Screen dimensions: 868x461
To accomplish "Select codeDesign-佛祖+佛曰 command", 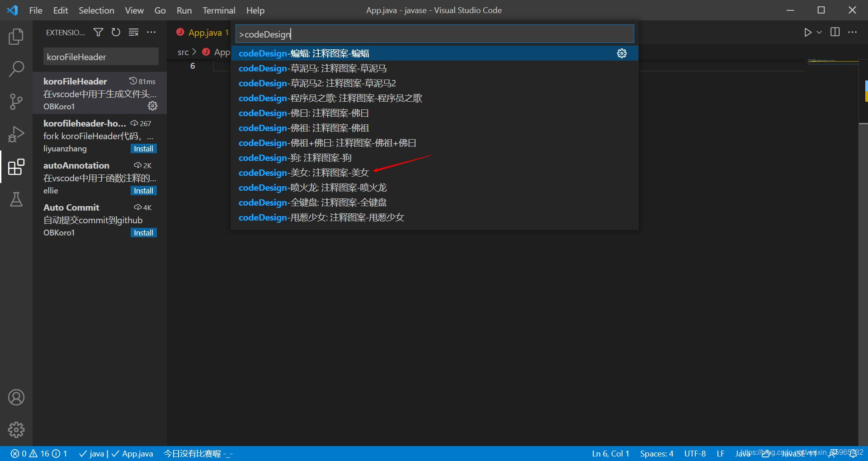I will click(434, 143).
